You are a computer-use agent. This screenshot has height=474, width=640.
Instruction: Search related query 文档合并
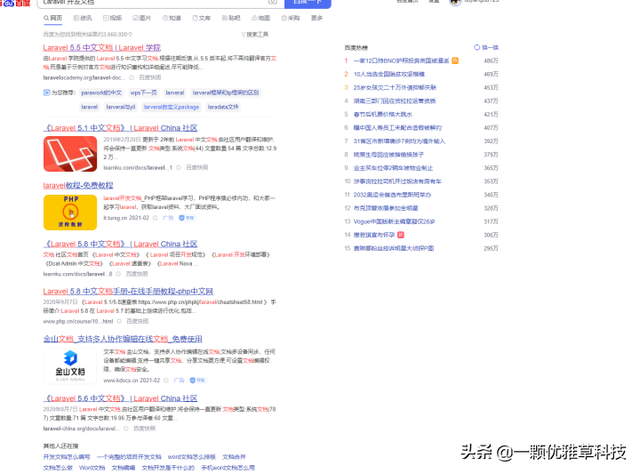pyautogui.click(x=234, y=457)
